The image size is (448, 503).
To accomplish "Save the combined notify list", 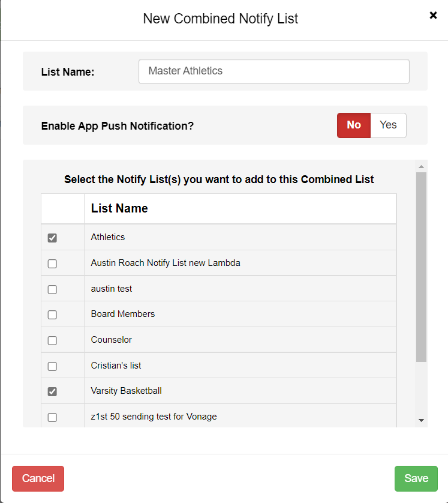I will [416, 478].
